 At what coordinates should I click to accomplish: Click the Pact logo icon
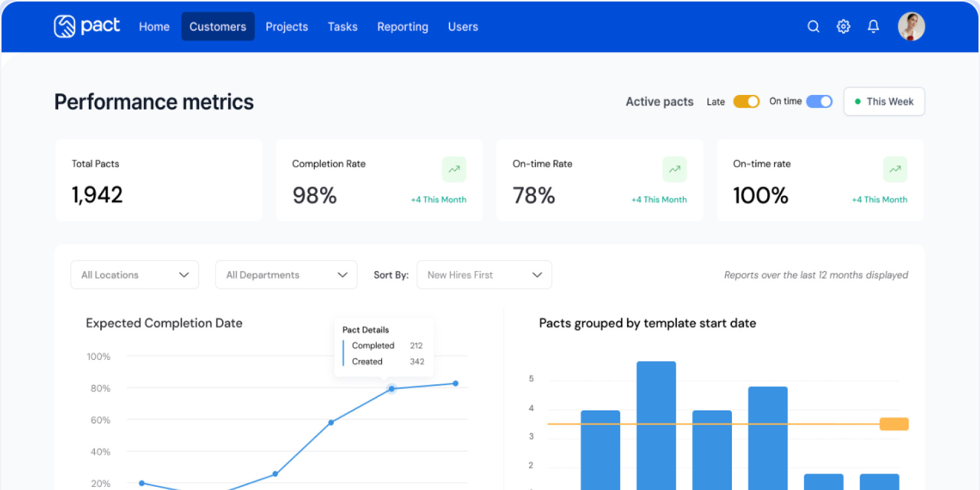(x=65, y=27)
